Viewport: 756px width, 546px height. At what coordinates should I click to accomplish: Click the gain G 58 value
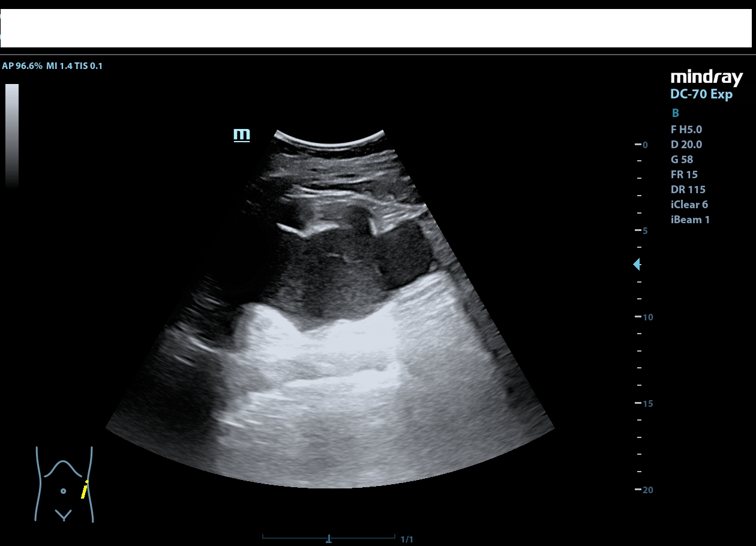point(682,160)
